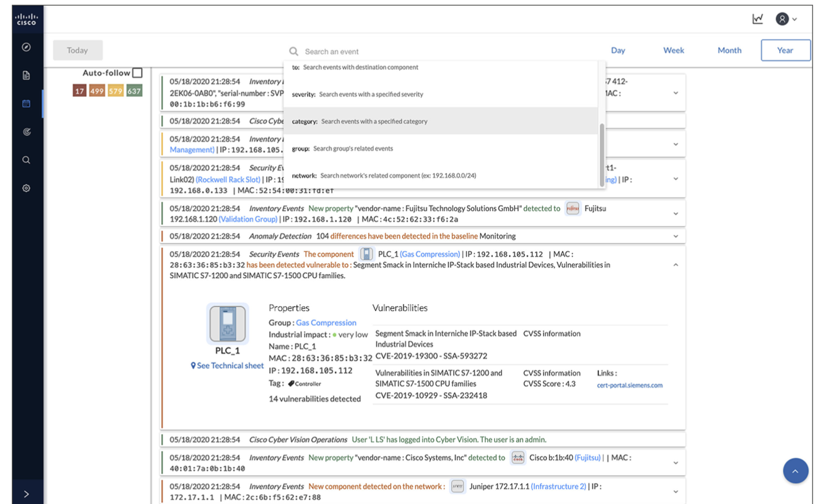Click the scroll-to-top round blue button
The image size is (820, 504).
(x=795, y=471)
